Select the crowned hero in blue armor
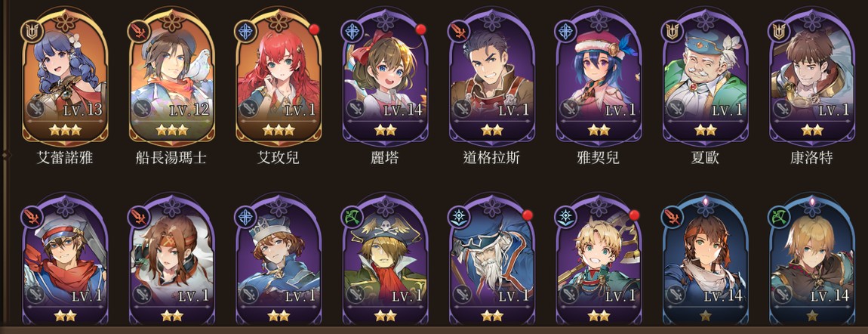Viewport: 868px width, 334px height. click(x=279, y=259)
